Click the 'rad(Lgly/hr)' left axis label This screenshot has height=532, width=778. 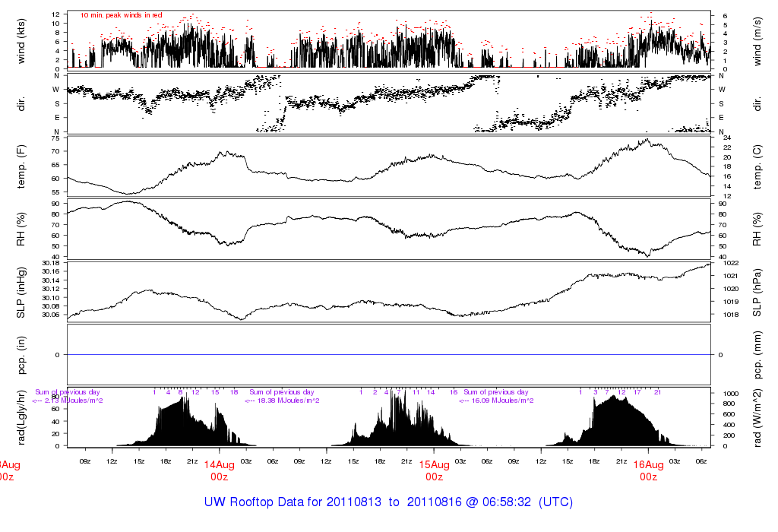[x=21, y=418]
